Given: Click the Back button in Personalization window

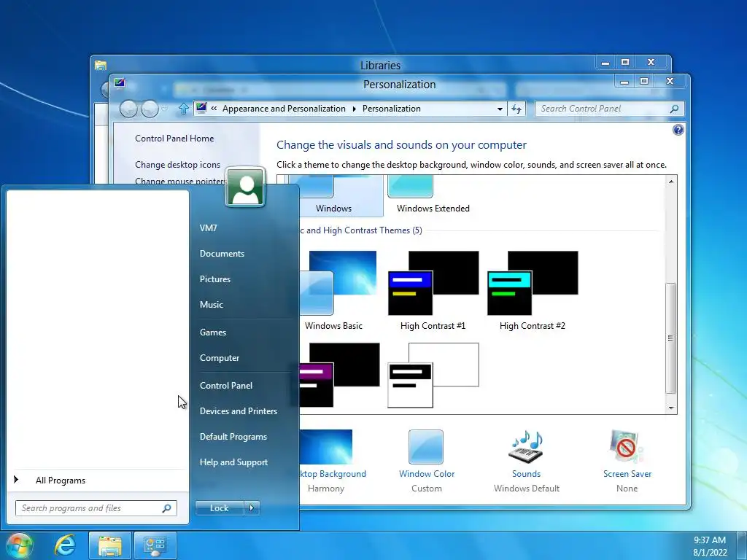Looking at the screenshot, I should 128,109.
